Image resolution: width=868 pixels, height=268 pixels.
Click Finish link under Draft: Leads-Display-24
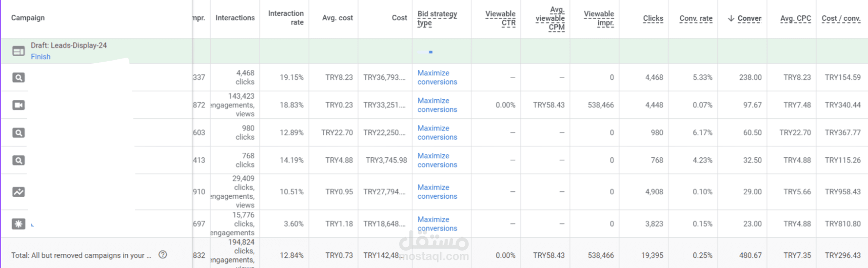click(x=40, y=57)
